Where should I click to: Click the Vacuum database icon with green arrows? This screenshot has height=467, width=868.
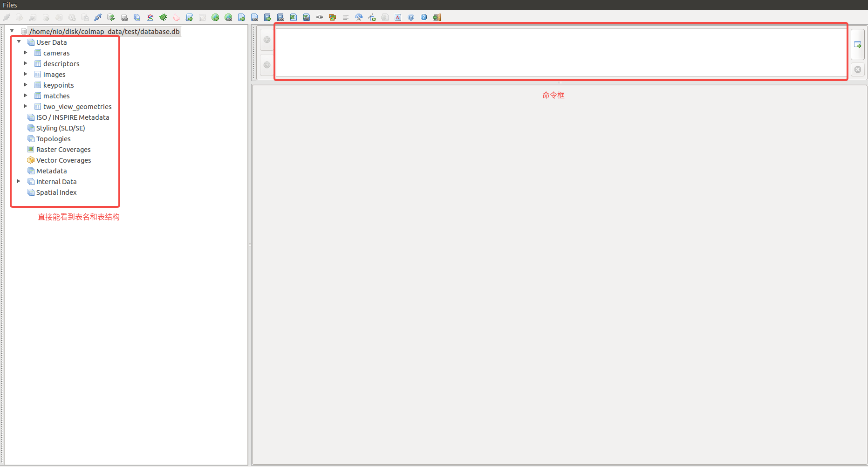point(111,17)
